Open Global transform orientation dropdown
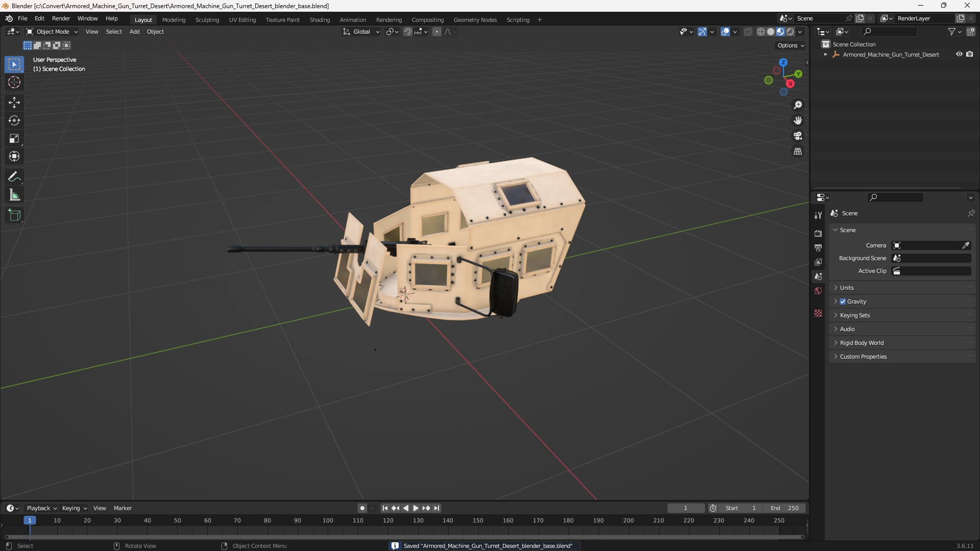Screen dimensions: 980x551 pos(361,32)
